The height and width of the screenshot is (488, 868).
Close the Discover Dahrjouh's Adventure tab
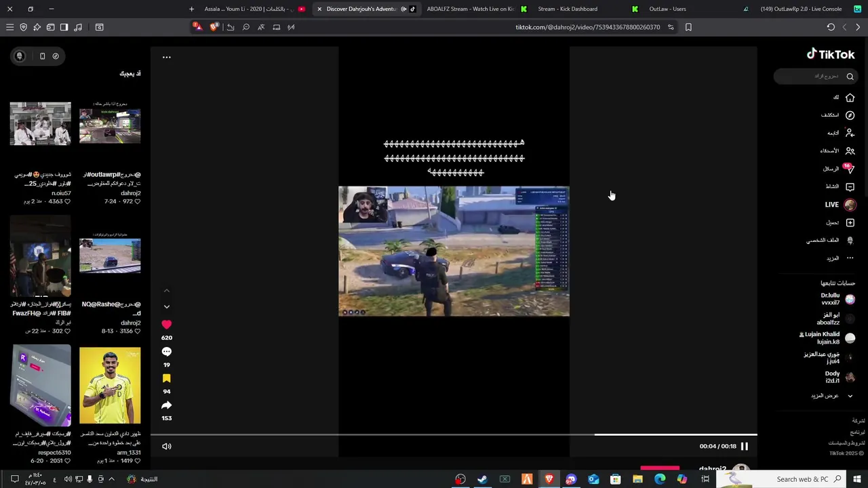tap(319, 9)
